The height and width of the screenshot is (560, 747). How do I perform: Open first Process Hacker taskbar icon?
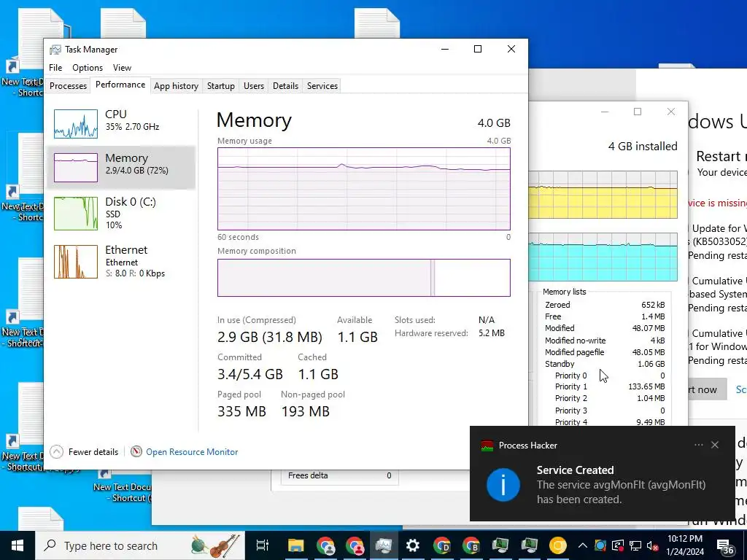500,545
